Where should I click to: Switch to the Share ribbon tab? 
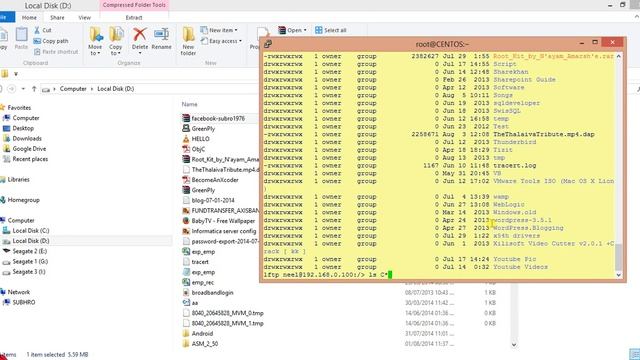click(57, 18)
